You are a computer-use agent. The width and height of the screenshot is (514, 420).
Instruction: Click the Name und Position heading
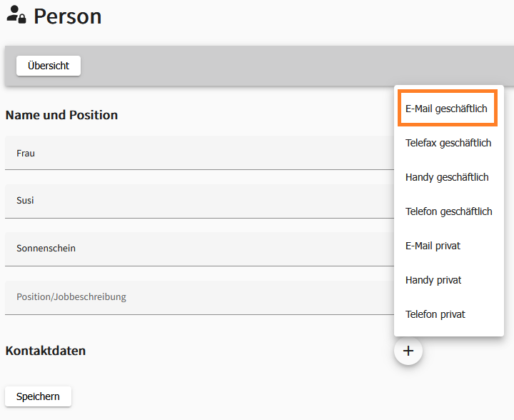point(61,115)
